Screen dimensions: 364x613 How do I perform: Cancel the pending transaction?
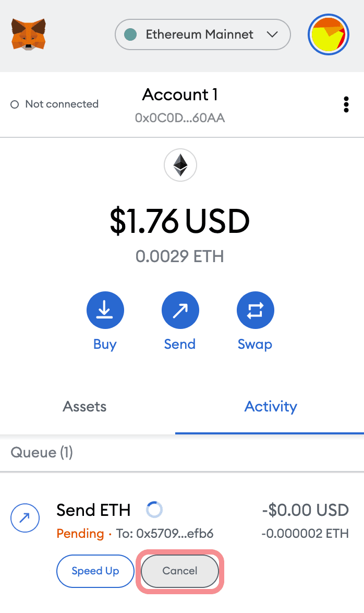[x=180, y=571]
